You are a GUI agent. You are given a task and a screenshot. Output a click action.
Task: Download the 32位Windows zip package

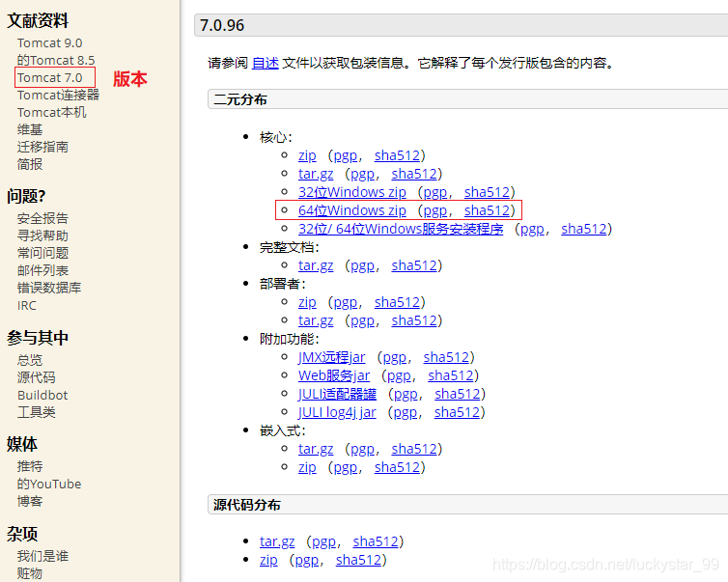[352, 192]
